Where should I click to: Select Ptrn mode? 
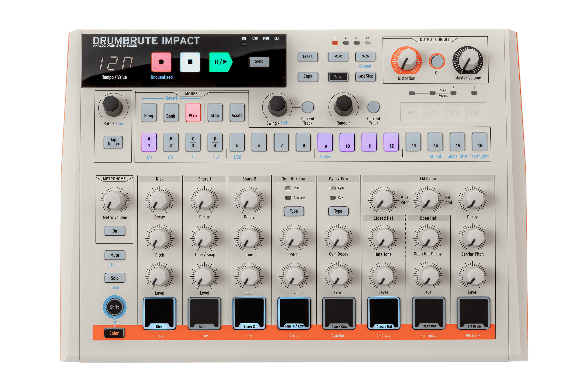193,113
